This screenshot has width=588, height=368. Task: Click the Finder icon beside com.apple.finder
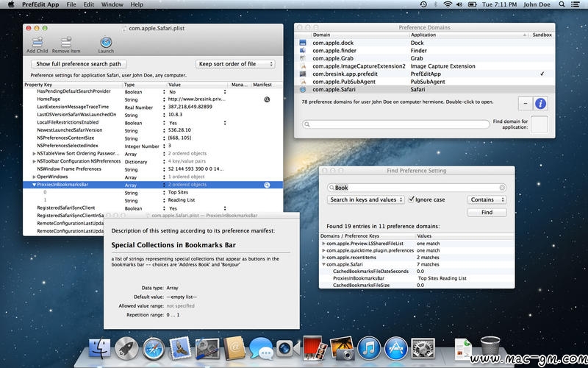pyautogui.click(x=303, y=50)
